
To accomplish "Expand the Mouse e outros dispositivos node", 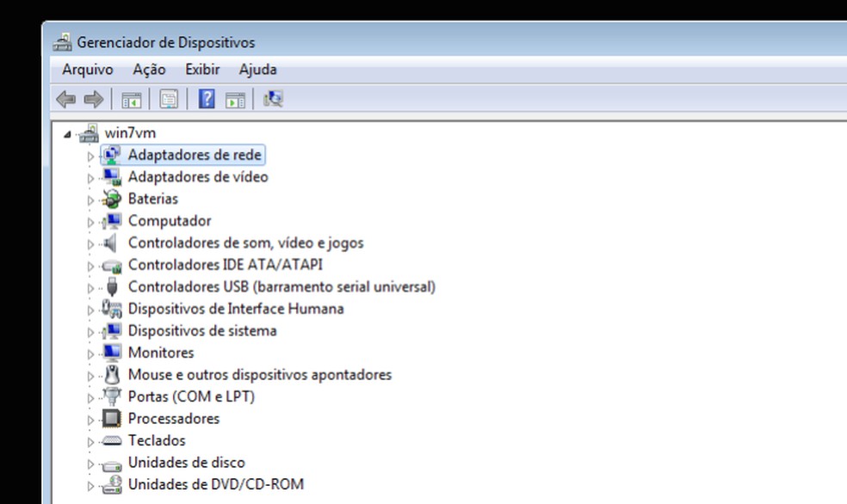I will click(x=90, y=376).
